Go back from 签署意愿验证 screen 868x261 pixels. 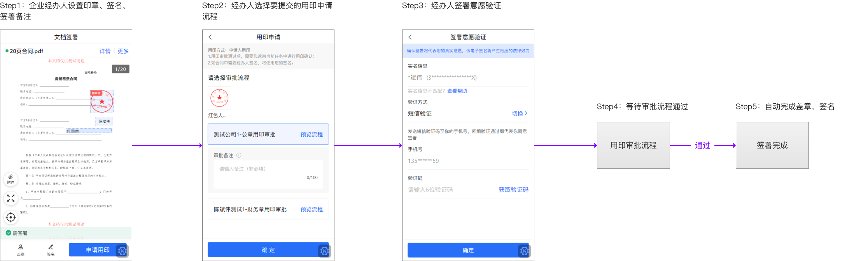point(410,37)
